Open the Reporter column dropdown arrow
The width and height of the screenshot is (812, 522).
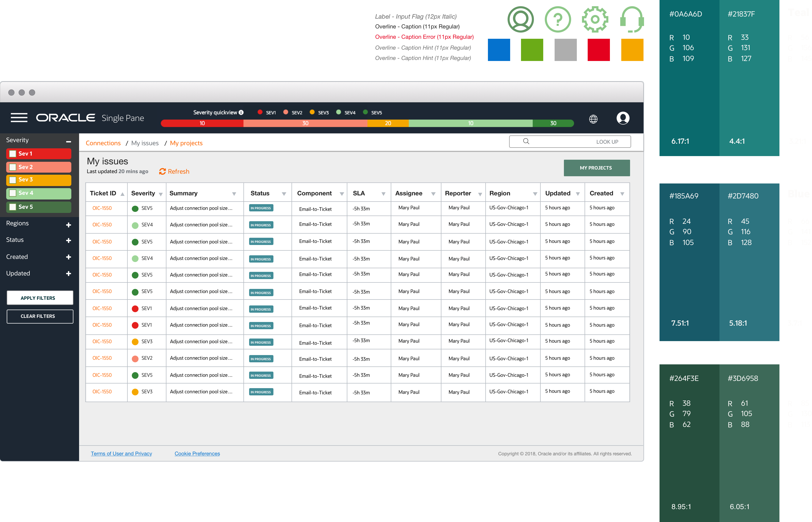480,194
